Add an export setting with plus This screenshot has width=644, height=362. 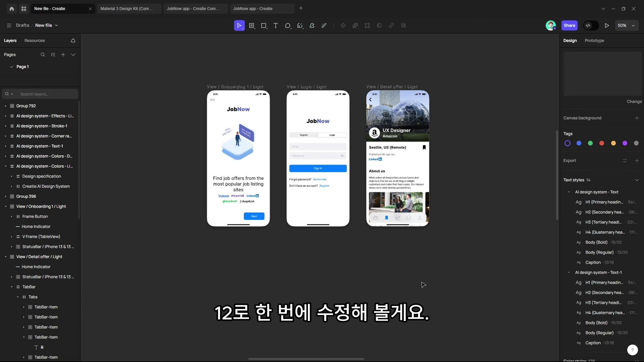[637, 161]
